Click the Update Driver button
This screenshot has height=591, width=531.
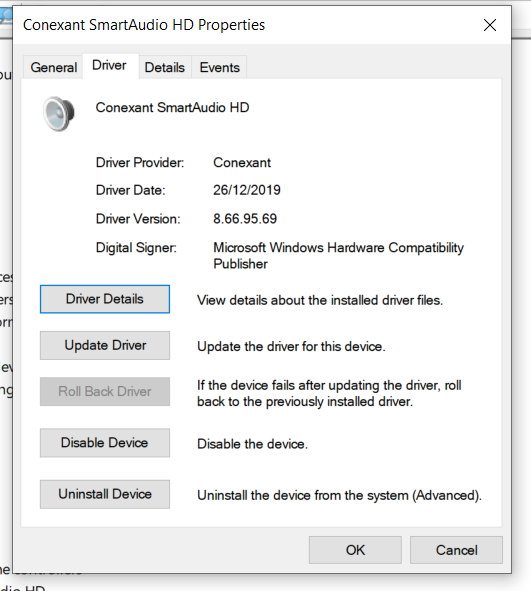point(105,345)
